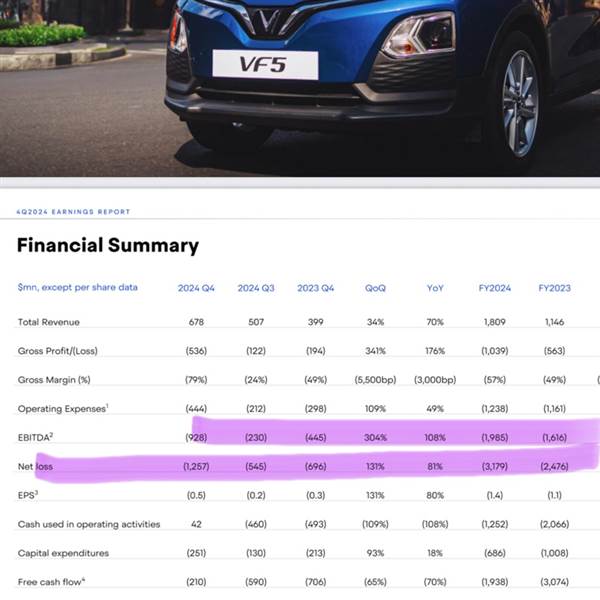600x600 pixels.
Task: Select the 2024 Q3 column header
Action: (256, 288)
